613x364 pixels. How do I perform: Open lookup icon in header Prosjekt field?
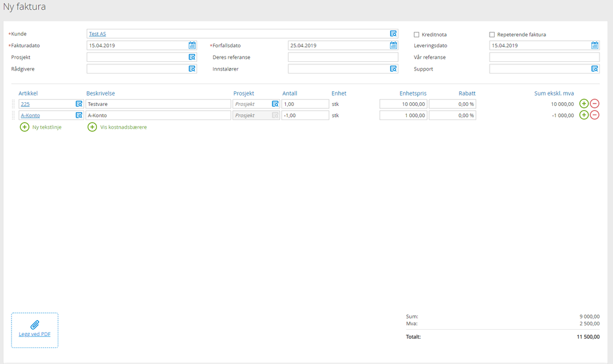pyautogui.click(x=192, y=57)
